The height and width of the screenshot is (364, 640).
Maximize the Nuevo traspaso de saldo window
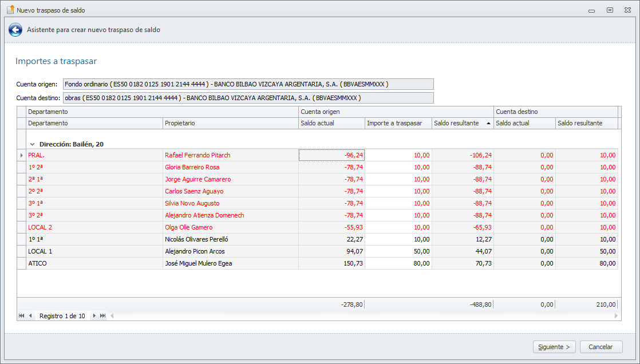pos(610,10)
